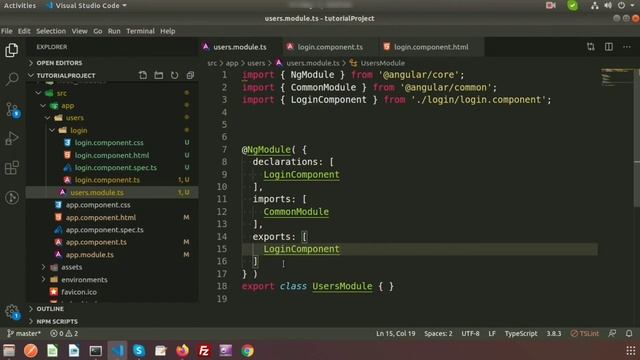
Task: Open the File menu
Action: 7,31
